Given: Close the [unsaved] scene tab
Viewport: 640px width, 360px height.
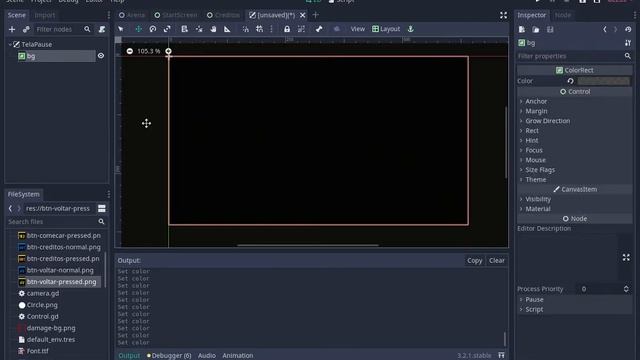Looking at the screenshot, I should tap(302, 15).
